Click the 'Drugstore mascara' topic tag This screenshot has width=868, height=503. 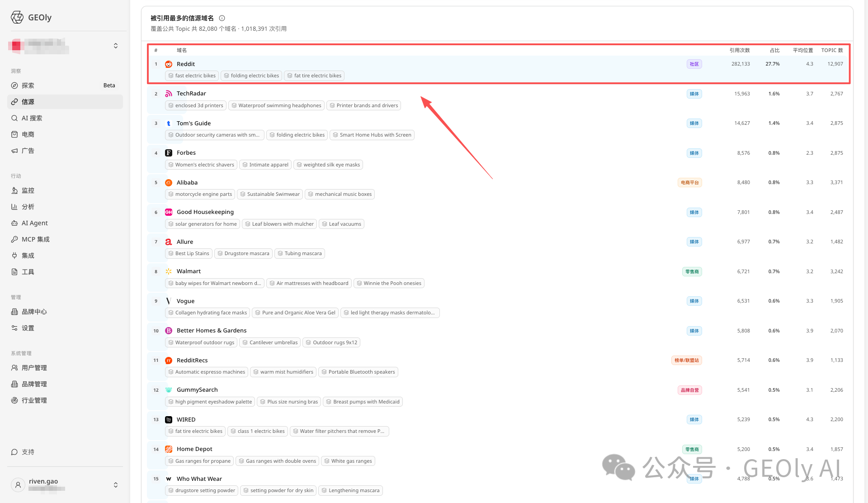coord(243,254)
